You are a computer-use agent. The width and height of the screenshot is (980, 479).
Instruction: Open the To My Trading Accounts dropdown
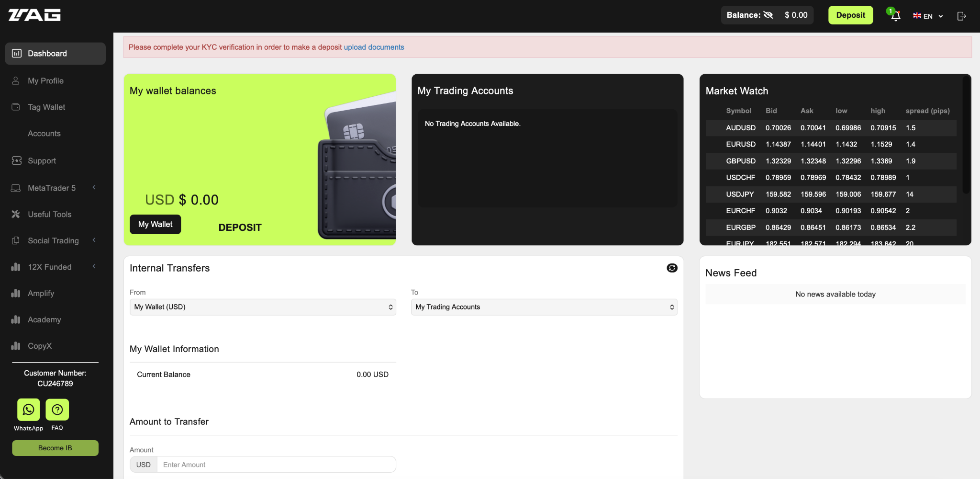click(544, 307)
